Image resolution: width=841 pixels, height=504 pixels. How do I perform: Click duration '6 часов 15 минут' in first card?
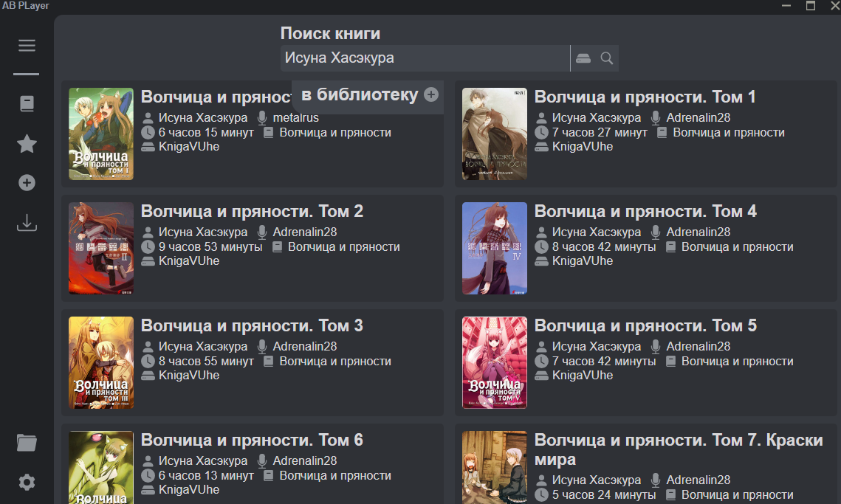click(x=206, y=132)
